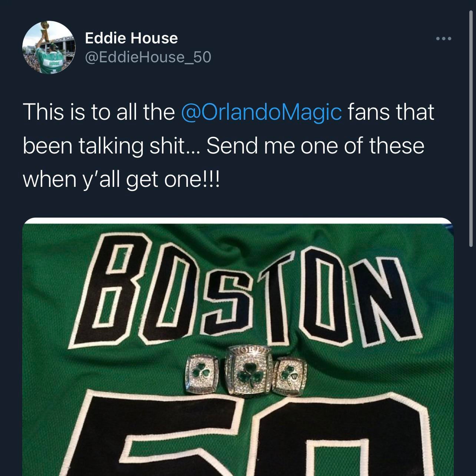476x476 pixels.
Task: Click the text "when y'all get one!!!"
Action: (x=121, y=180)
